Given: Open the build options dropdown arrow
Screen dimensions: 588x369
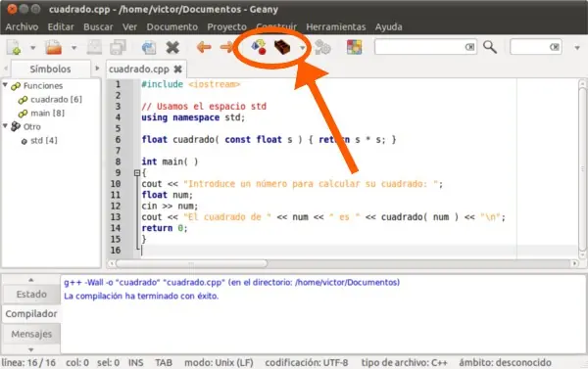Looking at the screenshot, I should tap(302, 48).
